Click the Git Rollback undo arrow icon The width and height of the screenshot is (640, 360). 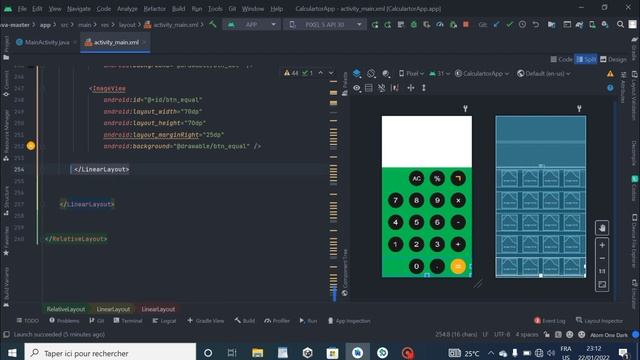tap(536, 24)
